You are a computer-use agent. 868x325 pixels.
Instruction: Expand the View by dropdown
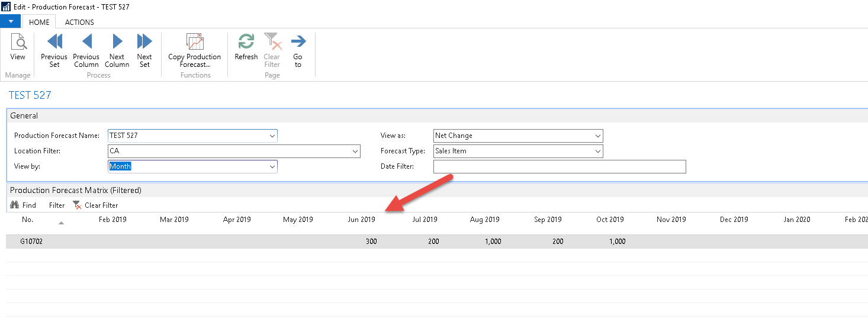[x=272, y=166]
